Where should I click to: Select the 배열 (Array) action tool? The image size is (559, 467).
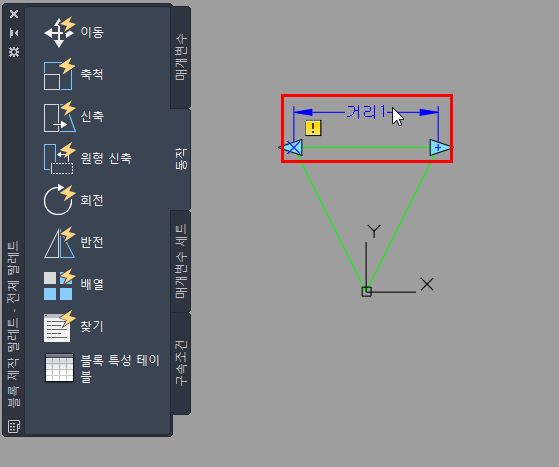(x=74, y=284)
